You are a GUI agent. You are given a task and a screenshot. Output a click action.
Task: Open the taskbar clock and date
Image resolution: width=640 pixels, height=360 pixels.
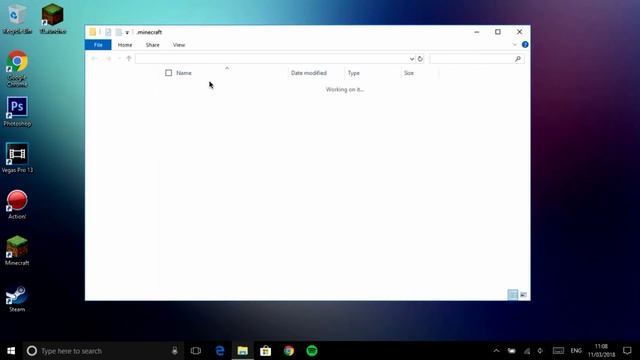click(601, 351)
